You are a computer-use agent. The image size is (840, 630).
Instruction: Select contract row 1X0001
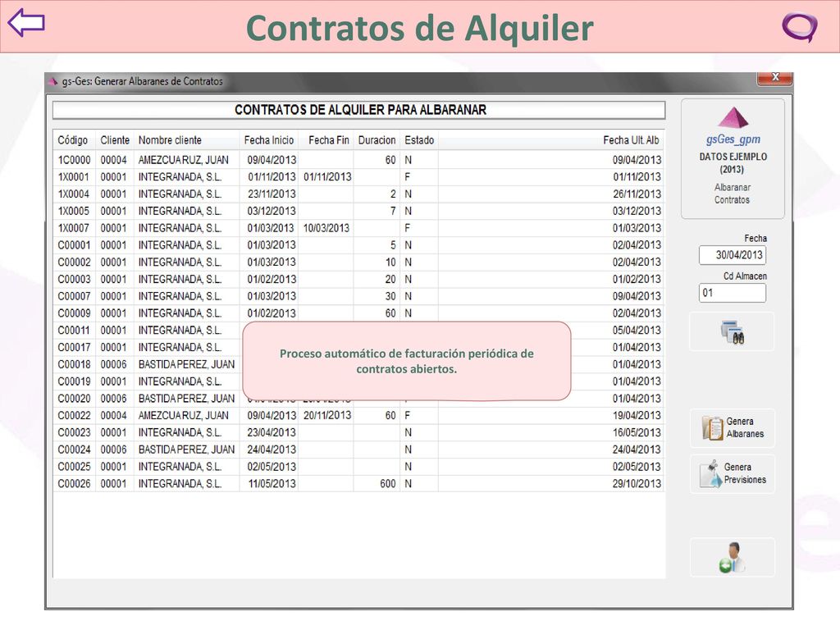click(x=358, y=177)
